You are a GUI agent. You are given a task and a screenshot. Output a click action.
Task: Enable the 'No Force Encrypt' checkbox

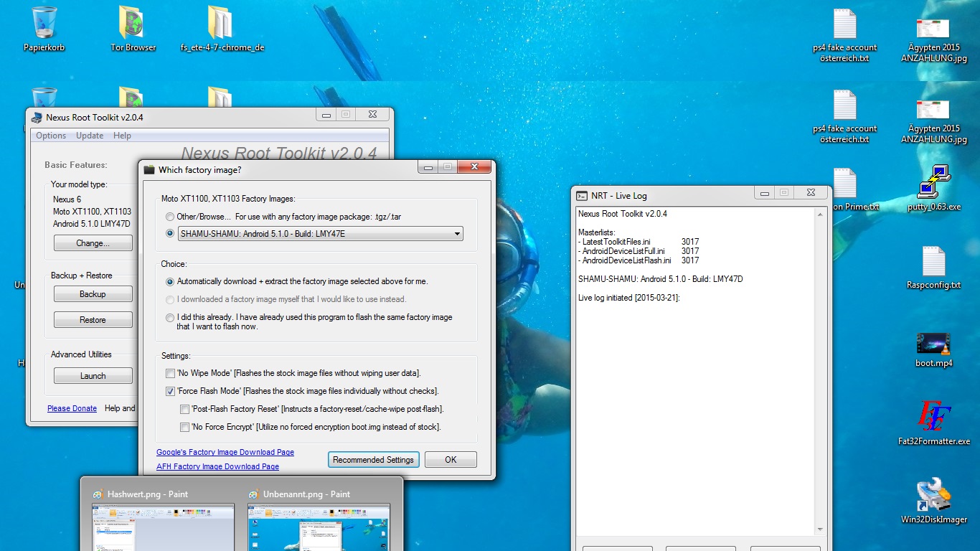pyautogui.click(x=185, y=427)
